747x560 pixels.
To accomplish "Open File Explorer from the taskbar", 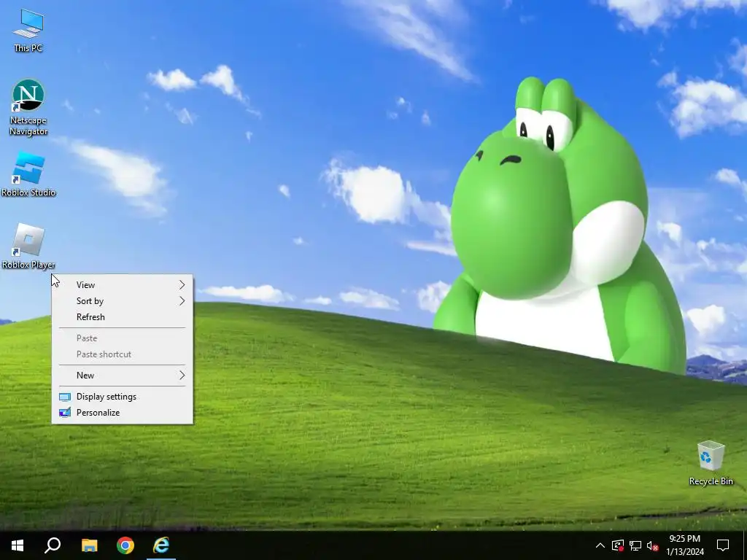I will (89, 545).
